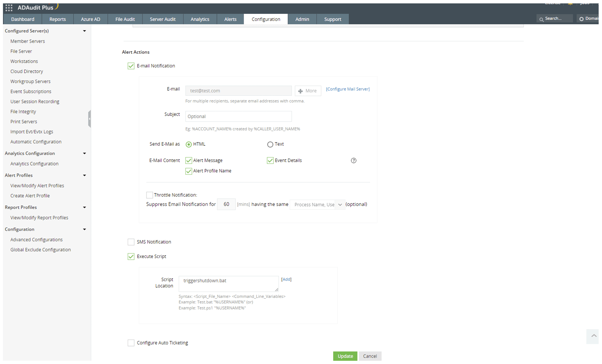602x364 pixels.
Task: Open the E-Mail Content help icon
Action: [354, 161]
